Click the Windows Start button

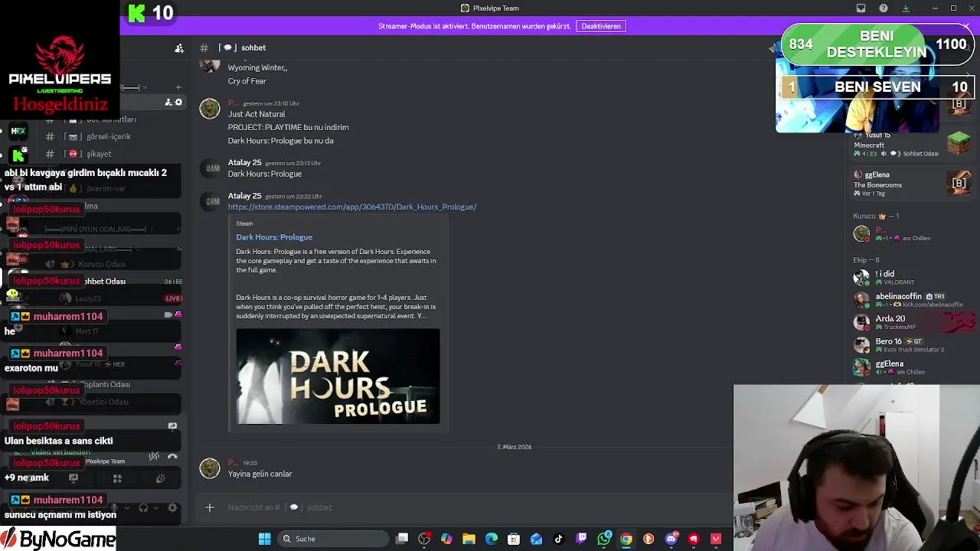tap(264, 539)
